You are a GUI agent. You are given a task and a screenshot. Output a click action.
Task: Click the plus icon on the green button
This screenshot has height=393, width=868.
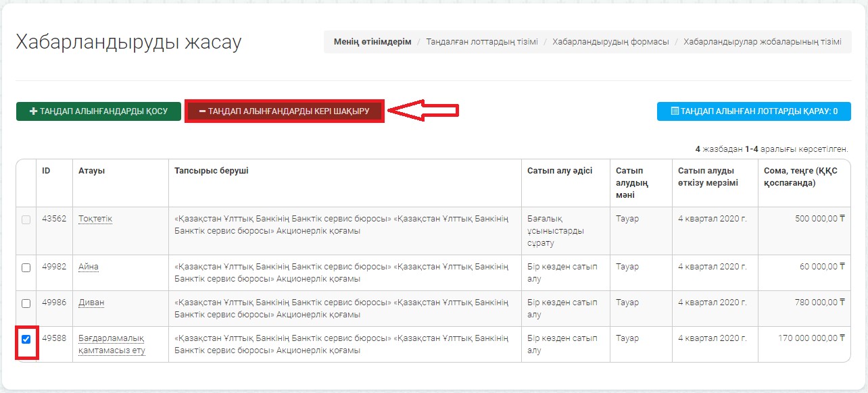coord(33,111)
